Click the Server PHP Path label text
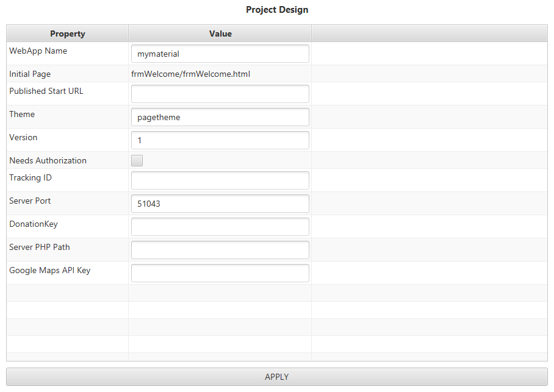This screenshot has height=392, width=554. pos(40,247)
